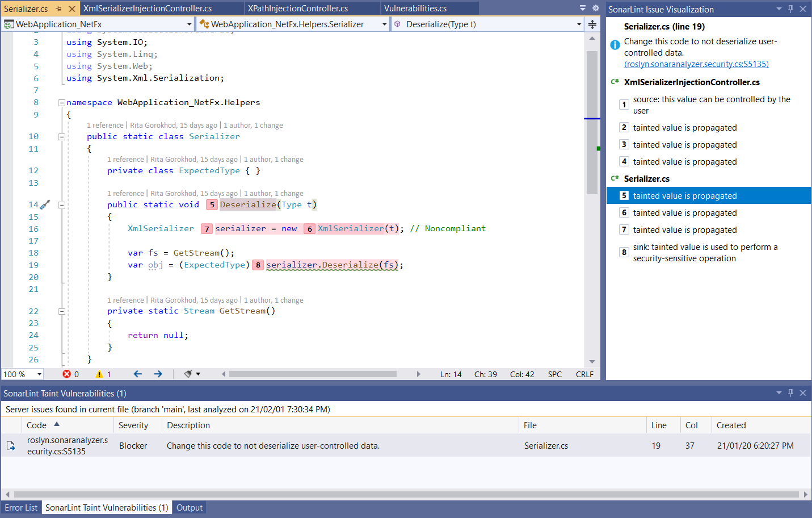Screen dimensions: 812x518
Task: Click the taint vulnerability file icon in results row
Action: click(x=10, y=445)
